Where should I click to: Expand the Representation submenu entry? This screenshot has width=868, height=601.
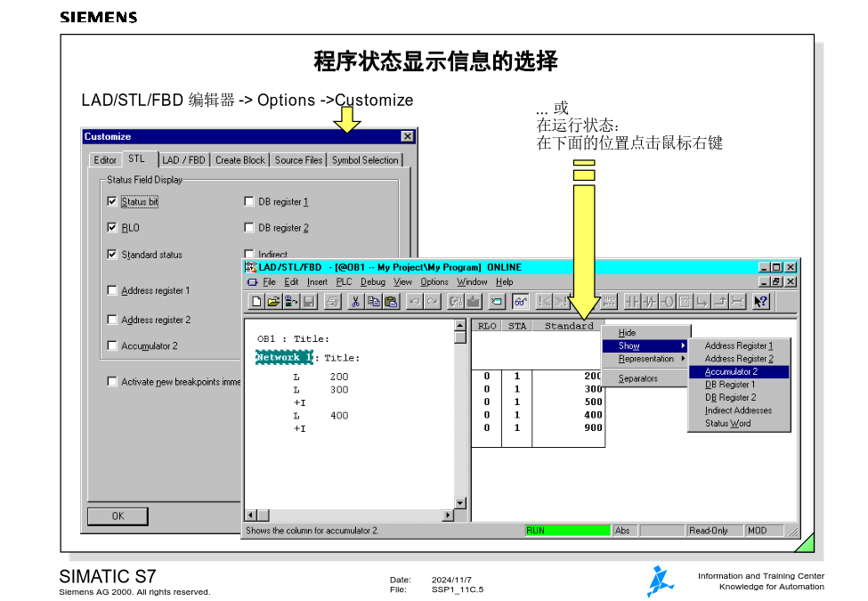pos(646,359)
